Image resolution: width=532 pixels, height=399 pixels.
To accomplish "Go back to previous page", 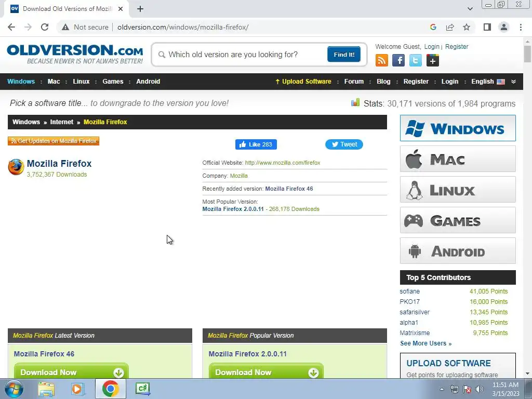I will 11,27.
